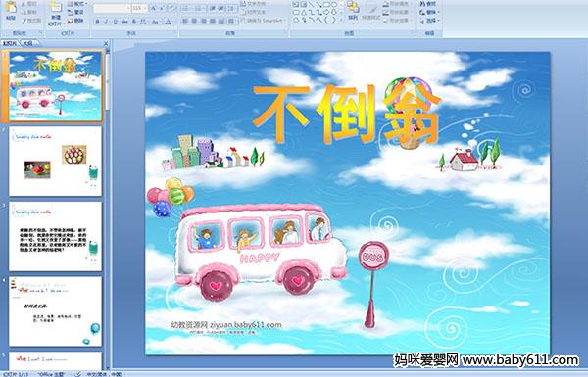Select the second slide thumbnail
The image size is (588, 377).
click(55, 162)
